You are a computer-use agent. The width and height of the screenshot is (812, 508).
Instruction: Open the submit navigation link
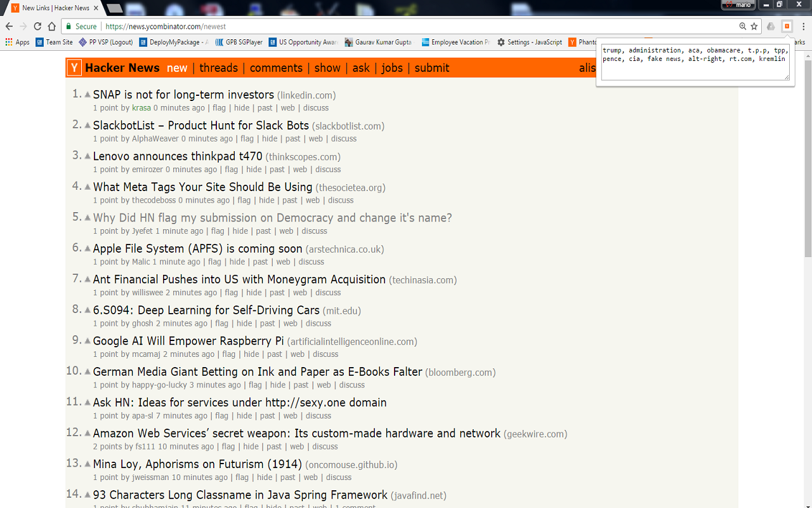pos(432,68)
